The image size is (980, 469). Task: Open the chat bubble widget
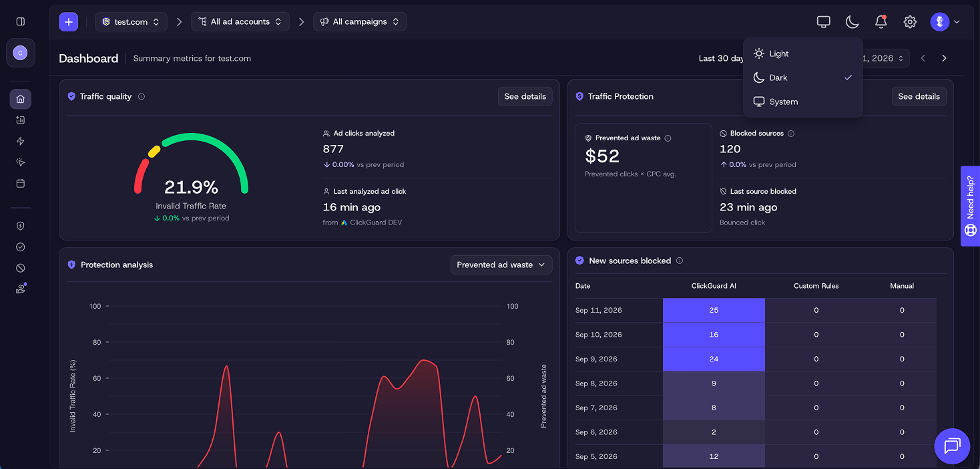[x=952, y=446]
